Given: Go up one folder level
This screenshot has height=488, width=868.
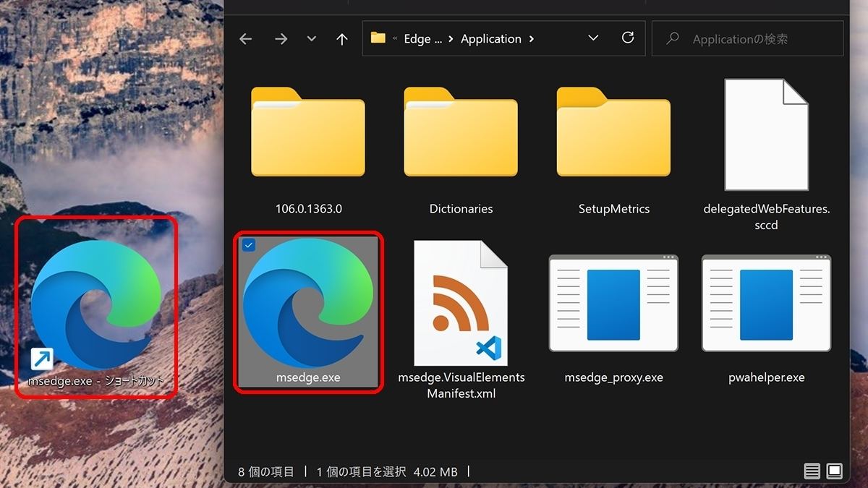Looking at the screenshot, I should point(342,39).
